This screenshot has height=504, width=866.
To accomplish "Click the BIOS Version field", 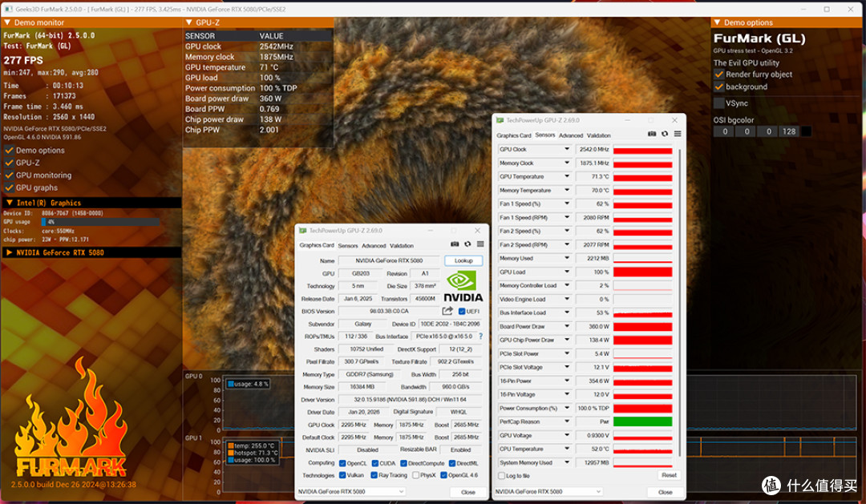I will 390,312.
